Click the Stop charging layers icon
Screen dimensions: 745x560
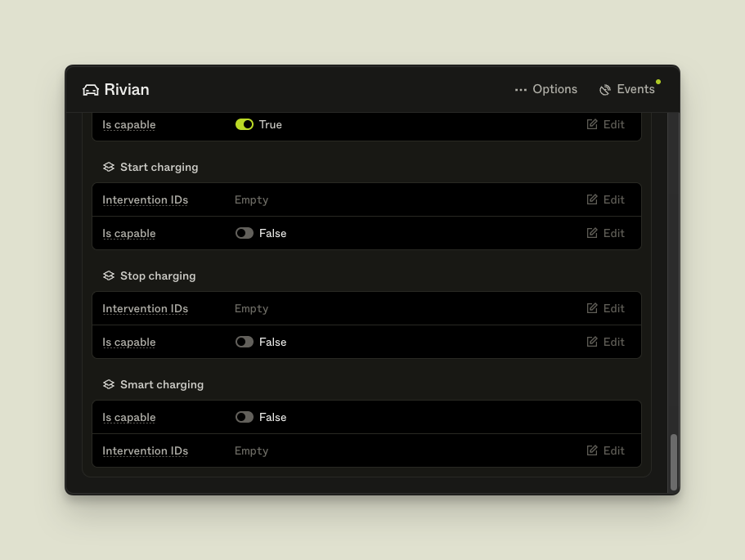tap(109, 276)
